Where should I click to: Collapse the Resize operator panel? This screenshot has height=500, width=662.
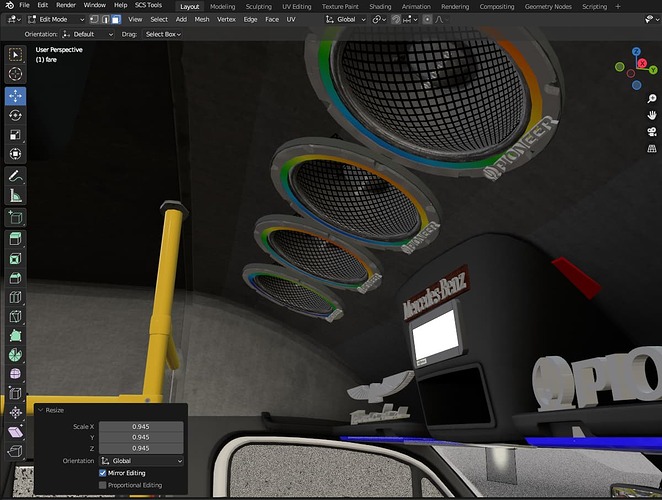point(41,410)
